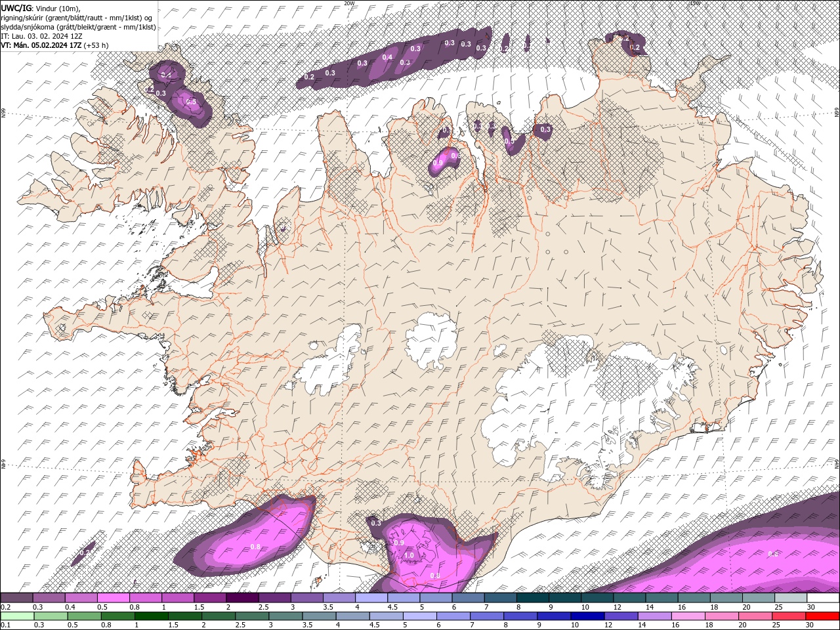Click the pale blue 4 swatch in upper legend
The height and width of the screenshot is (630, 840).
coord(371,598)
